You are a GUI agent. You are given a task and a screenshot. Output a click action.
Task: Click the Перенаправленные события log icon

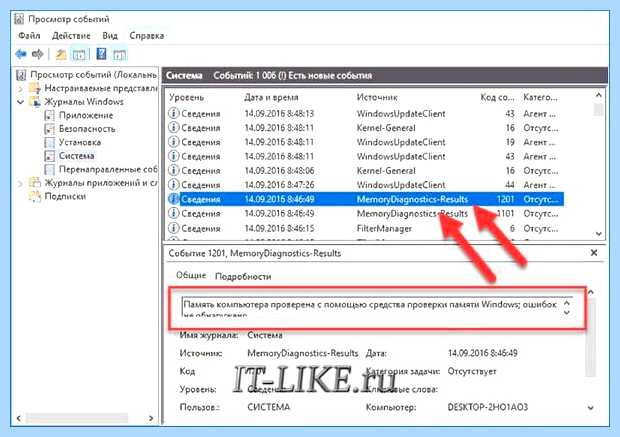(x=49, y=169)
